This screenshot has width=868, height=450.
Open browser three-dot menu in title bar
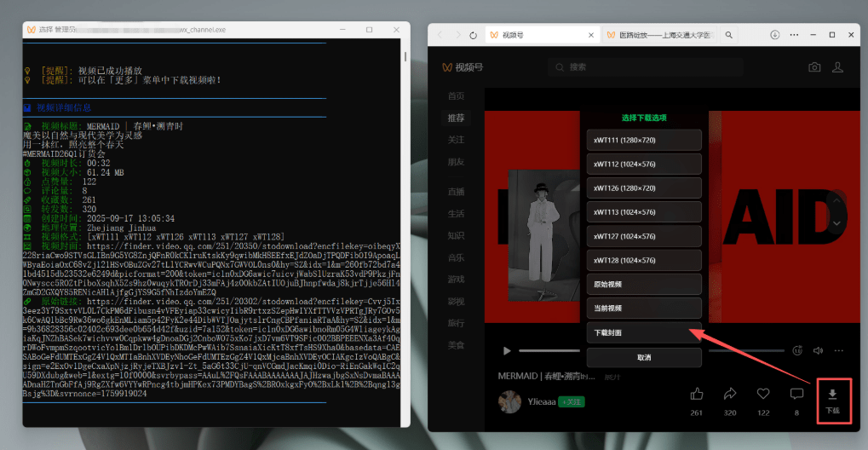794,35
